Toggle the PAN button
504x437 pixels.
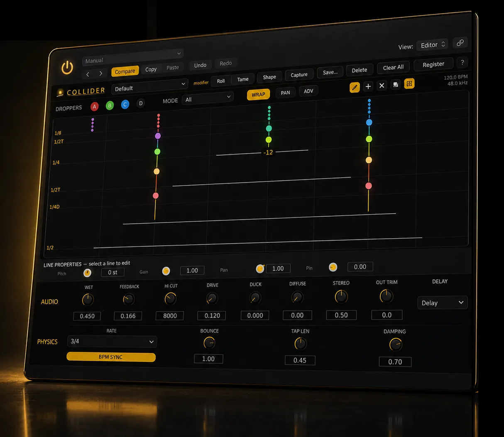pos(285,93)
